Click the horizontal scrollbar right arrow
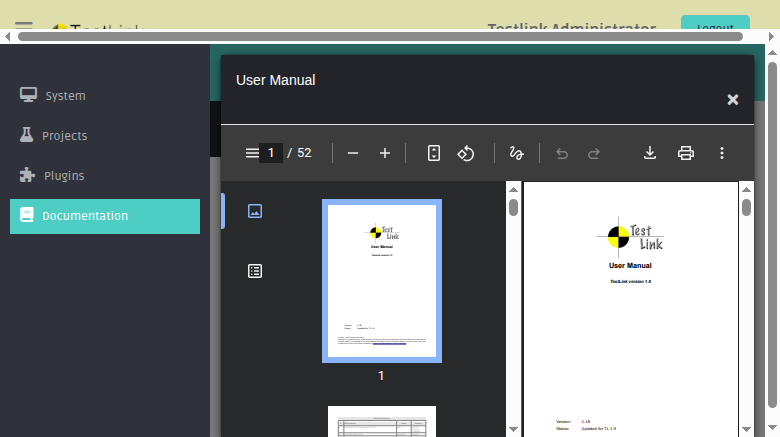The height and width of the screenshot is (437, 780). [x=771, y=36]
